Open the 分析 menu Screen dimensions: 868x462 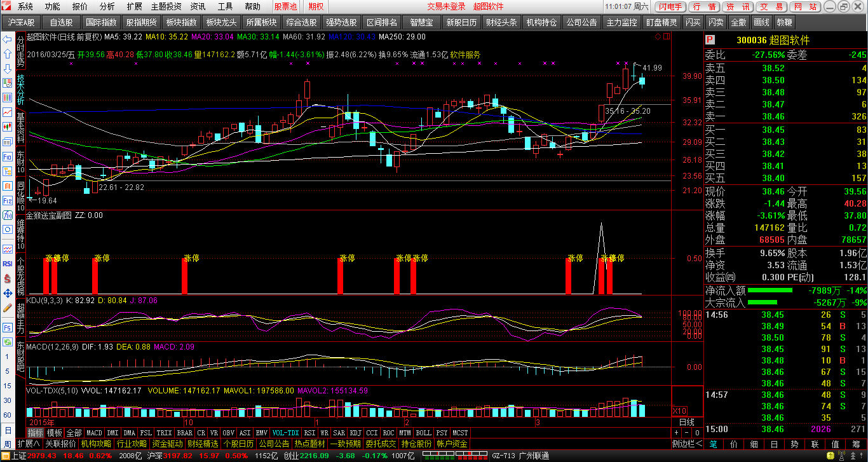pos(107,6)
